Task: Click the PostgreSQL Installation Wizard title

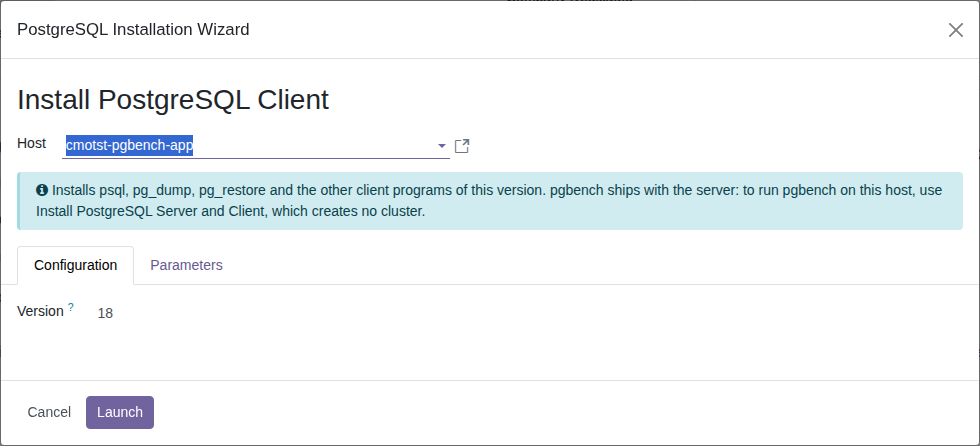Action: coord(133,29)
